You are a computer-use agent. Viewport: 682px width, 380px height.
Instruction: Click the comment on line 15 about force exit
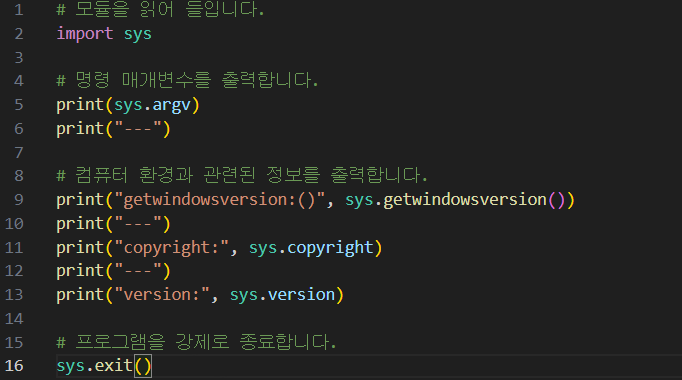197,342
